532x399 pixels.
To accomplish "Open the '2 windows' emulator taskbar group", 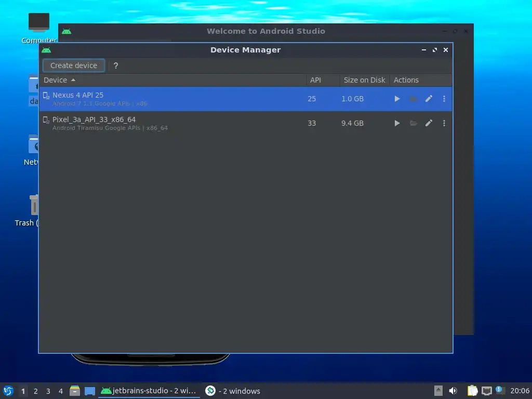I will (233, 391).
